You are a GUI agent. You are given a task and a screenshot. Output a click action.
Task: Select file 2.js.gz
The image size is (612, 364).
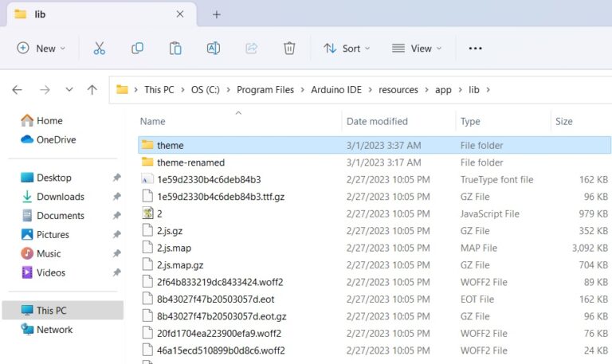(375, 231)
